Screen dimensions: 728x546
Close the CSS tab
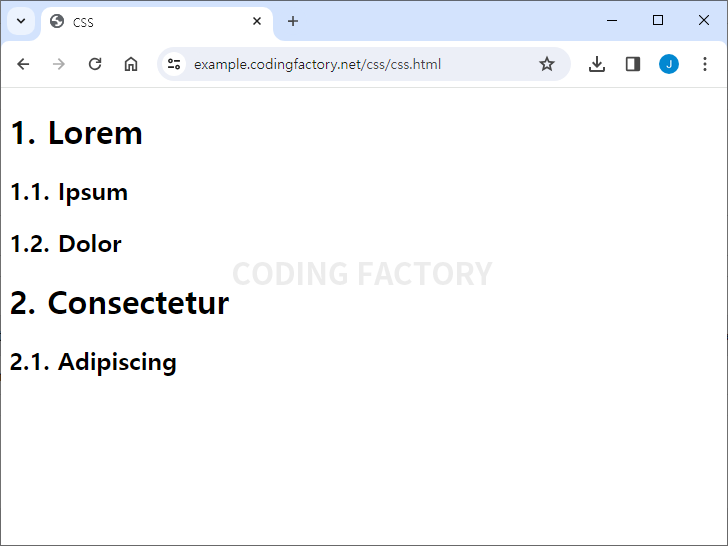point(257,21)
